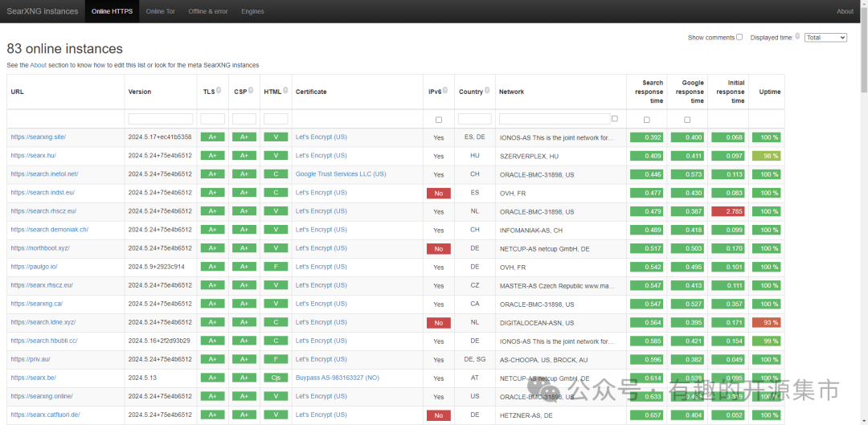Click the DIGITALOCEAN-ASN, US network cell

(x=536, y=323)
